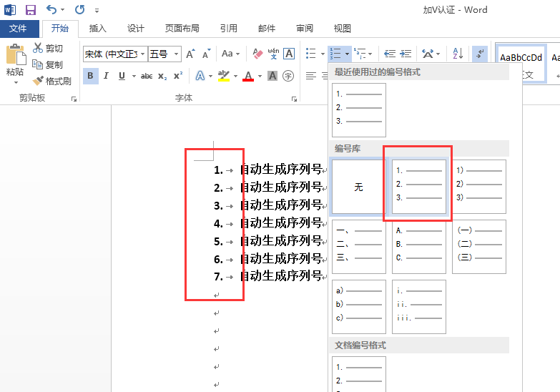
Task: Open Font dialog launcher
Action: [294, 99]
